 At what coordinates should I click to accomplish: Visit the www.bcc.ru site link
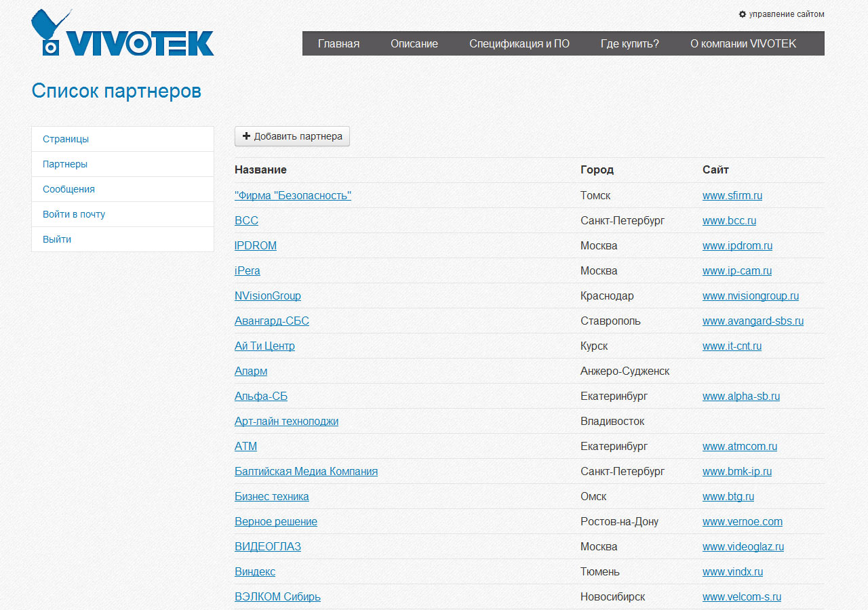tap(730, 220)
